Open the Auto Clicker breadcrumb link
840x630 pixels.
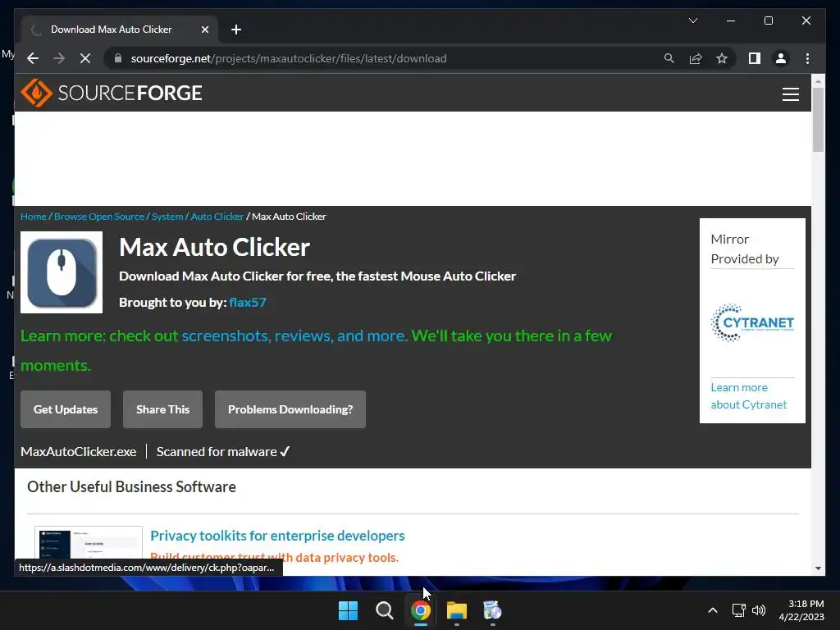217,217
